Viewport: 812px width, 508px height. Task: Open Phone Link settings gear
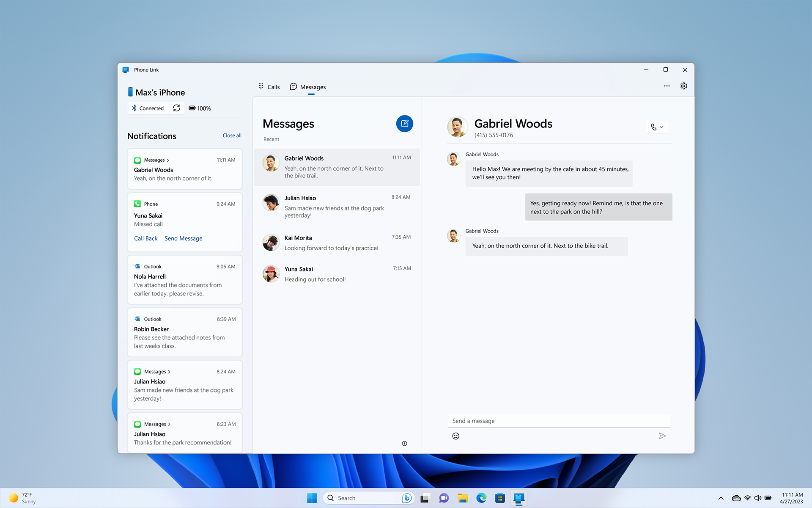(x=684, y=86)
